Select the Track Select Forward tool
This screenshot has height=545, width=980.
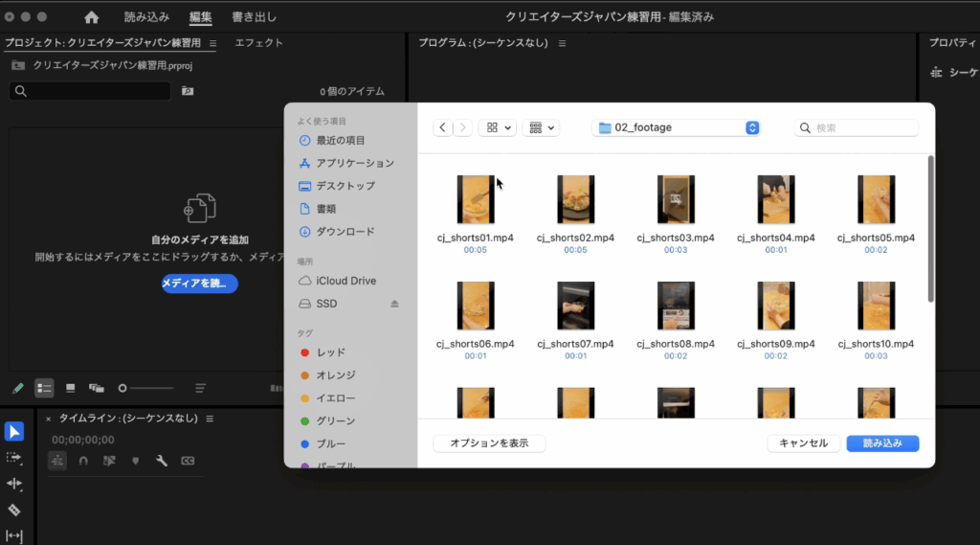click(13, 458)
